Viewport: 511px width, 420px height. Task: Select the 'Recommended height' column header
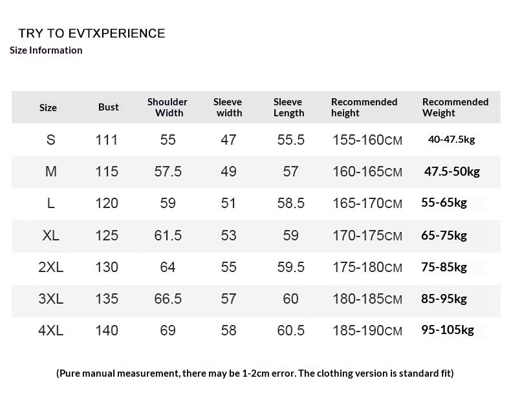tap(364, 107)
